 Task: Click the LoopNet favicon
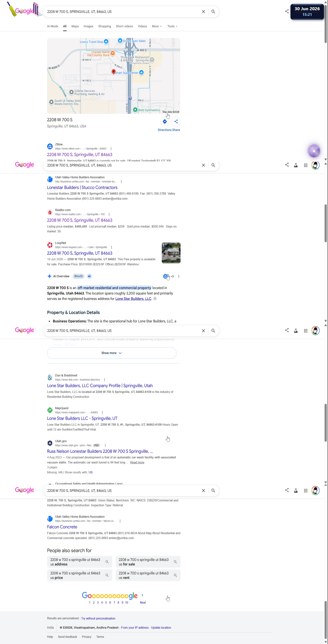pyautogui.click(x=50, y=245)
